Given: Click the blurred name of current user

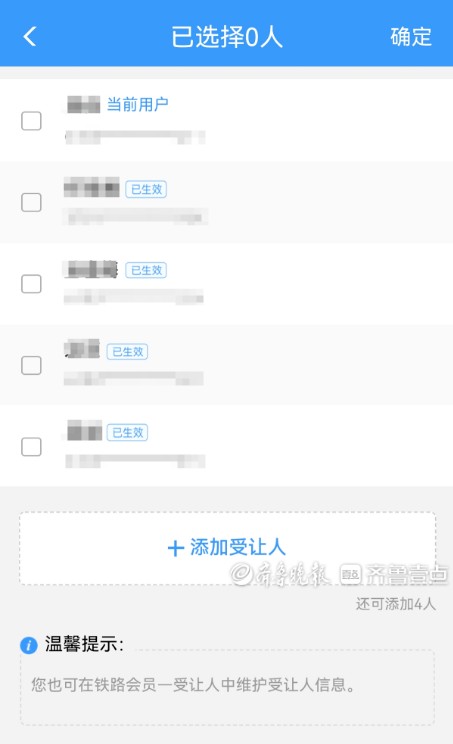Looking at the screenshot, I should tap(83, 104).
